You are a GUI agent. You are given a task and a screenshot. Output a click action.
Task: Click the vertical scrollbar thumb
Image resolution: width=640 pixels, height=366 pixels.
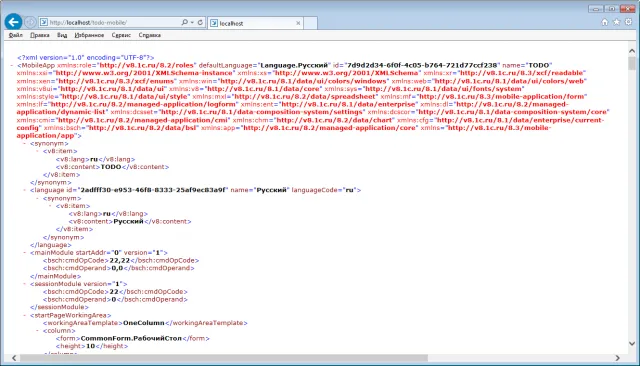(x=632, y=64)
